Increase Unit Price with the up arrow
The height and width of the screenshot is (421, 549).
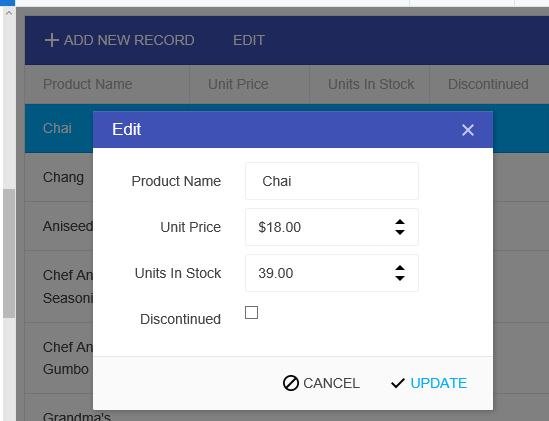pos(400,222)
